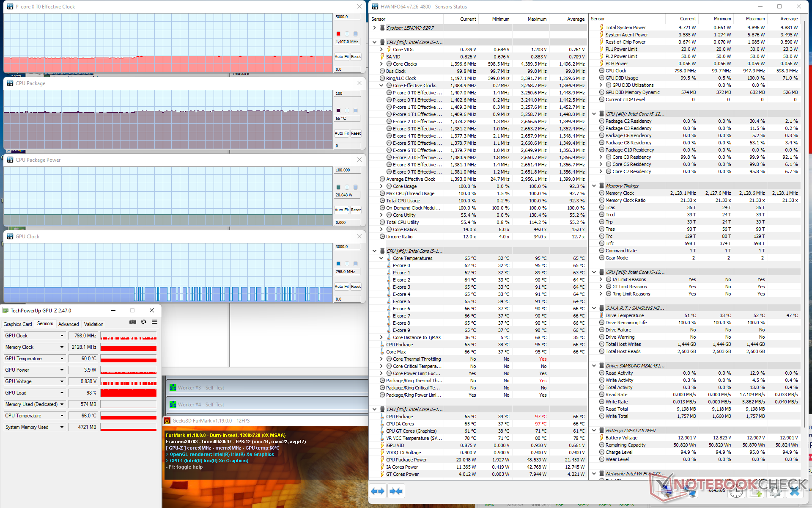This screenshot has height=508, width=812.
Task: Open the Validation tab in GPU-Z
Action: (93, 324)
